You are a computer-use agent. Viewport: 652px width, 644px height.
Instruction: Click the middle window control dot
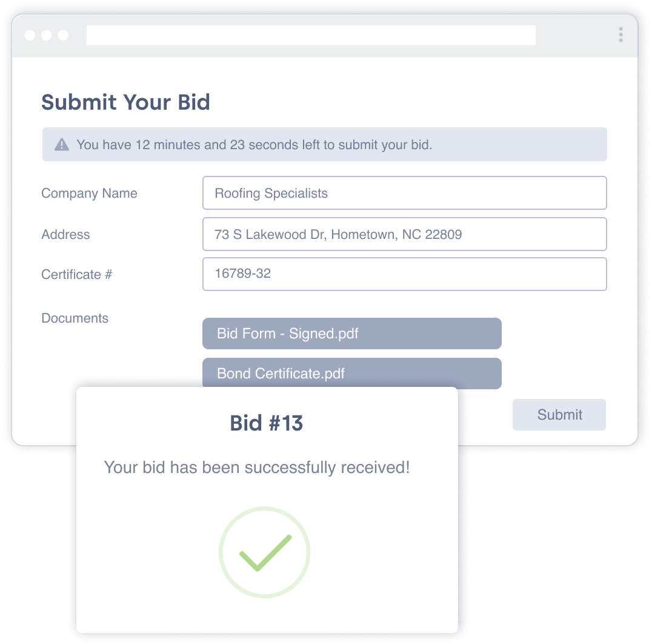tap(47, 35)
